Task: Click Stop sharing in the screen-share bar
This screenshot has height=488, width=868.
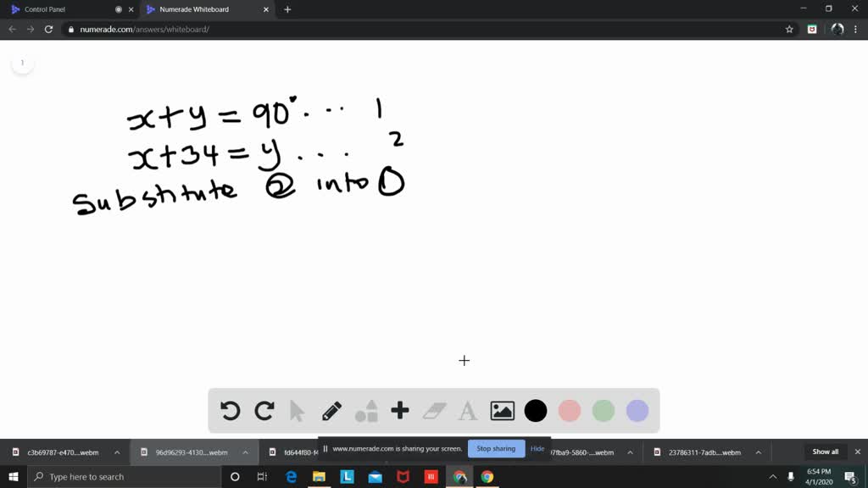Action: coord(496,448)
